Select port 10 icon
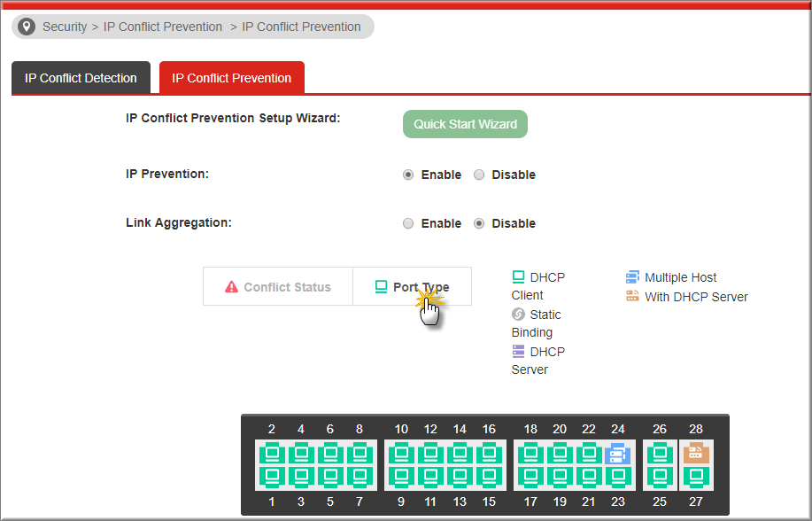812x521 pixels. tap(401, 455)
